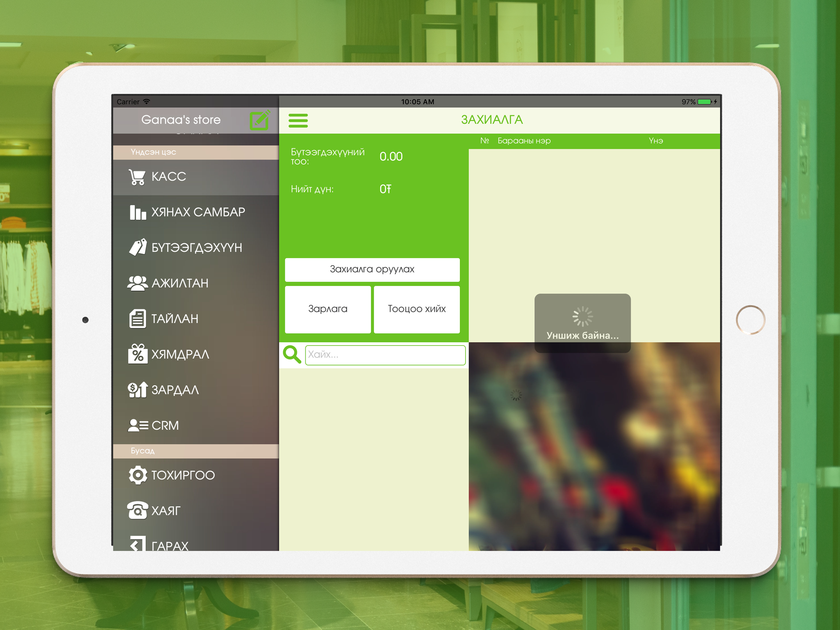The image size is (840, 630).
Task: Click the Тооцоо хийх button
Action: (417, 309)
